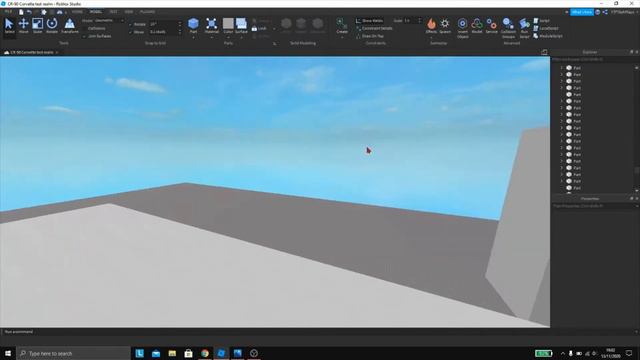
Task: Open the Material picker icon
Action: tap(211, 24)
